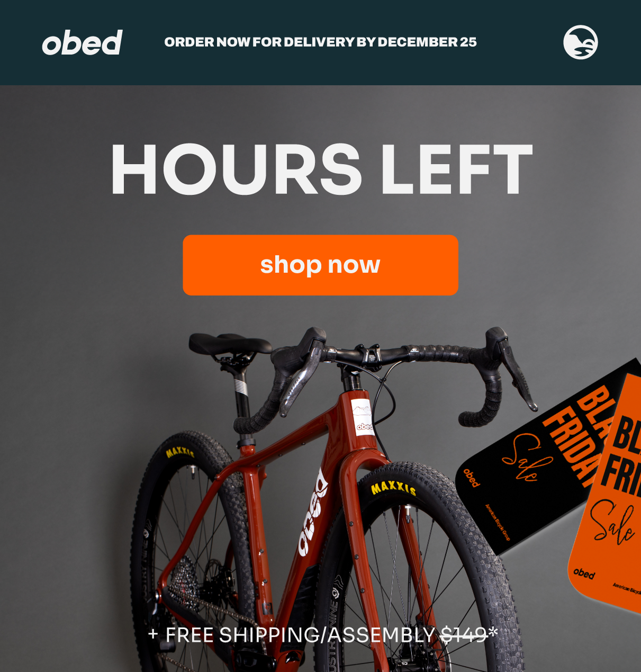The image size is (641, 672).
Task: Click the round wave emblem icon
Action: coord(580,42)
